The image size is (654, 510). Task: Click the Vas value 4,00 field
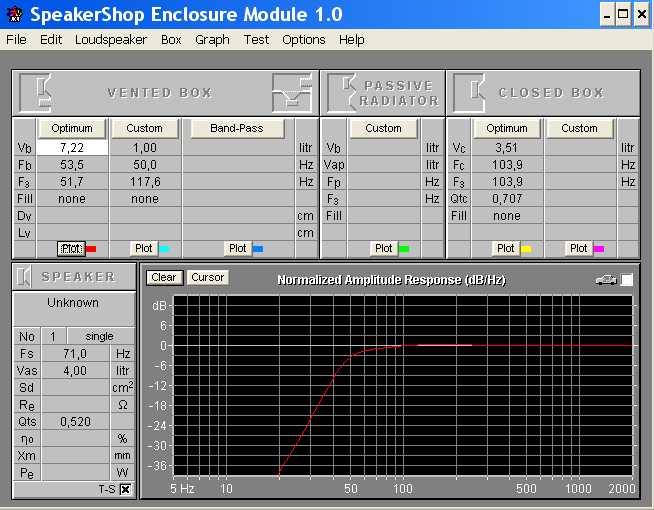pos(75,371)
